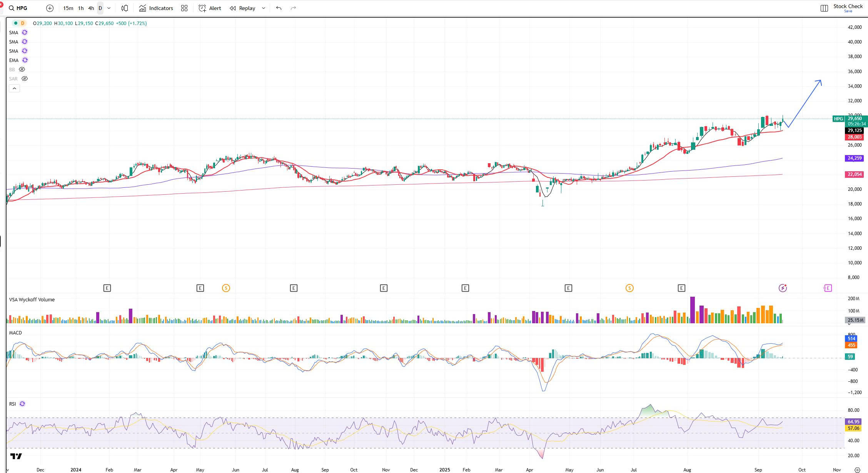Image resolution: width=868 pixels, height=473 pixels.
Task: Show the hidden SAR indicator
Action: point(25,79)
